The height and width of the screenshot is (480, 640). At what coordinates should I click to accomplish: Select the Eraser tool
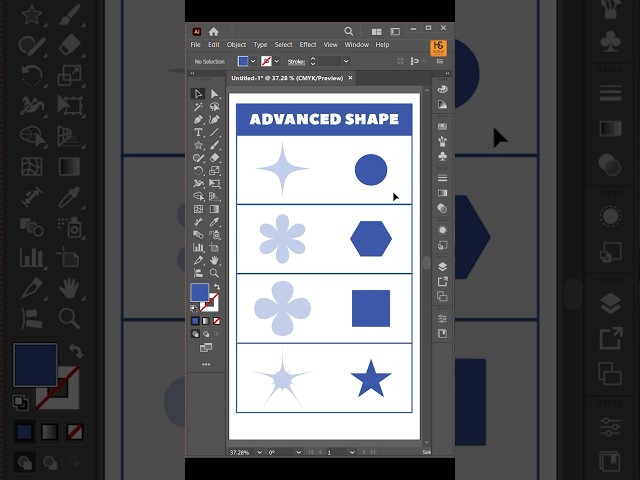[214, 158]
